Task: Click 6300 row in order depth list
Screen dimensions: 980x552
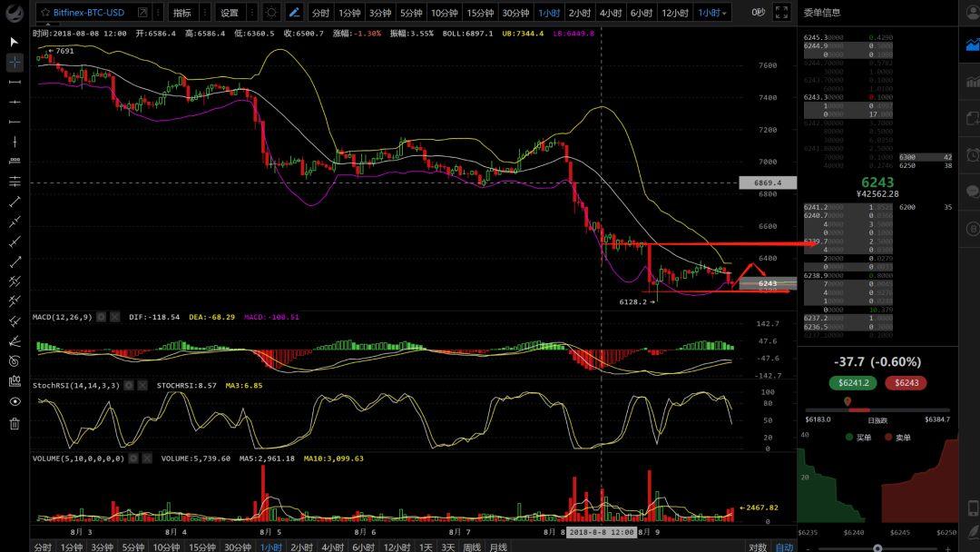Action: point(926,157)
